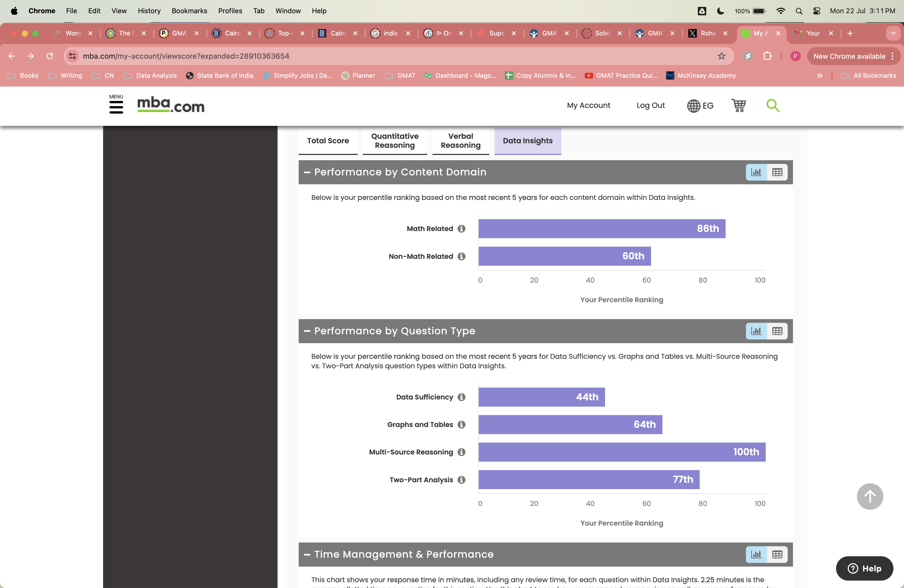904x588 pixels.
Task: Collapse the Performance by Content Domain section
Action: [307, 172]
